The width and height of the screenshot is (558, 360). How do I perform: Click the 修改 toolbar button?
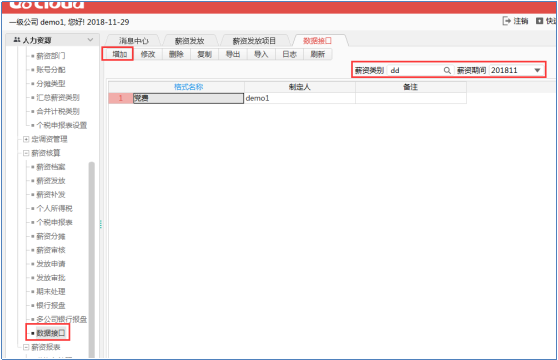point(148,54)
